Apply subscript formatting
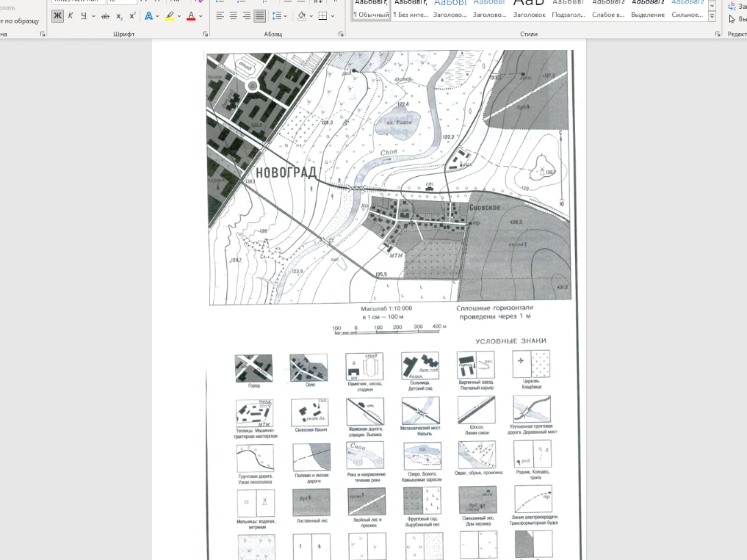747x560 pixels. [x=120, y=15]
